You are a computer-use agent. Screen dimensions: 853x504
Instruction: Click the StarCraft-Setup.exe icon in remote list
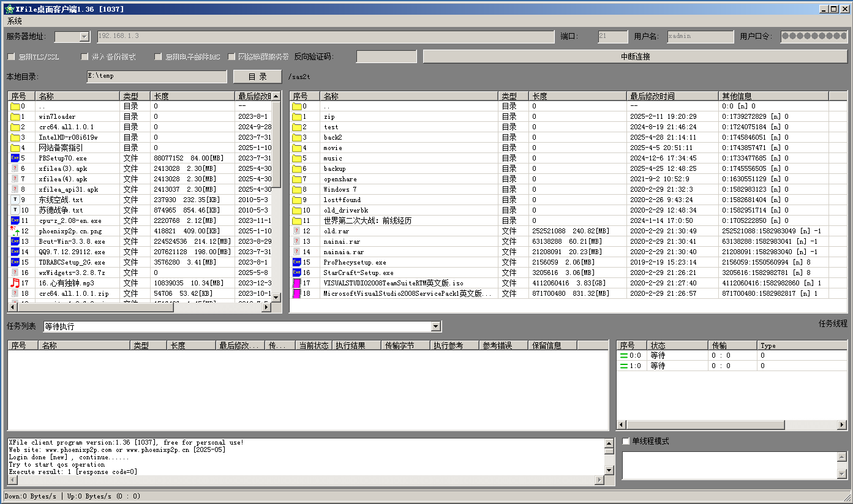click(297, 273)
